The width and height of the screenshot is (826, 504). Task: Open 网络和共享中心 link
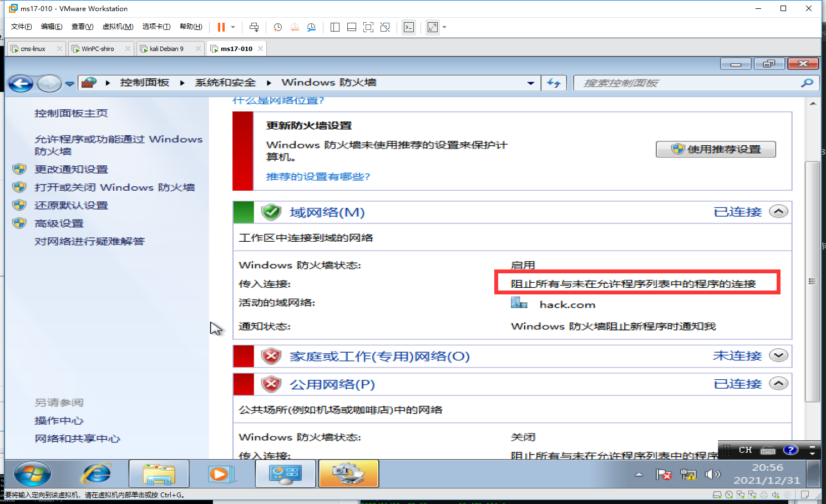click(77, 439)
